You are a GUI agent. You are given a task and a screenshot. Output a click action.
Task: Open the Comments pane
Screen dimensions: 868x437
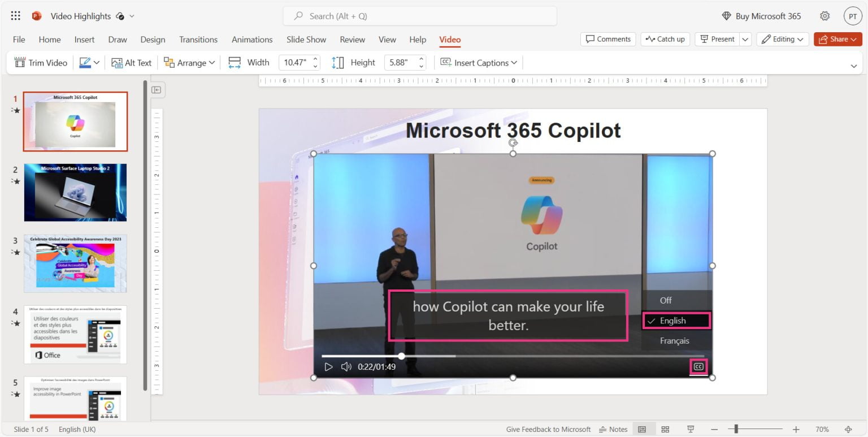(x=607, y=39)
